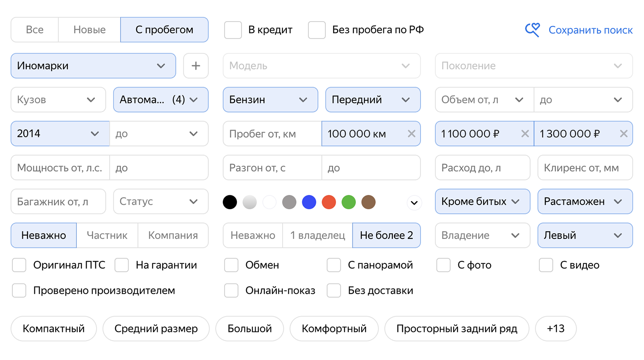Choose 1 владелец owners option

[x=317, y=235]
